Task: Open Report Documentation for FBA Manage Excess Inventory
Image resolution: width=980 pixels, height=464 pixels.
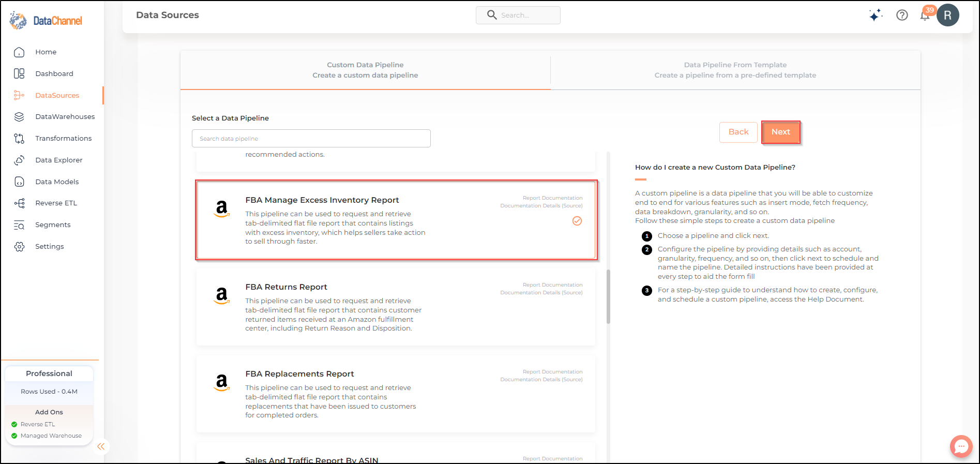Action: tap(552, 198)
